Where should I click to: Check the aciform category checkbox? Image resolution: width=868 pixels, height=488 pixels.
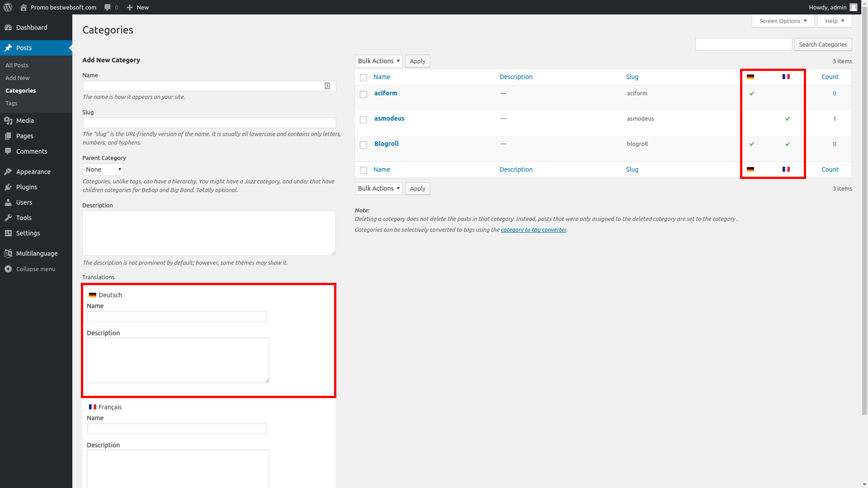click(x=363, y=94)
